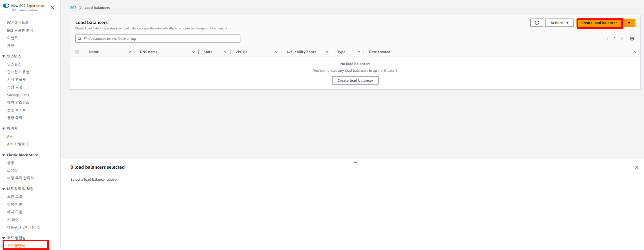Go to EC2 breadcrumb link

point(73,8)
